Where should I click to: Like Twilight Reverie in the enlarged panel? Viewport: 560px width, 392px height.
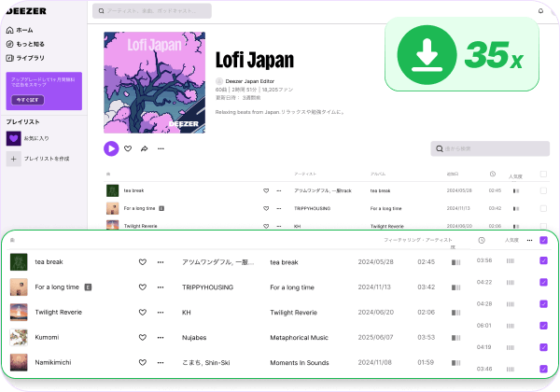click(x=143, y=312)
